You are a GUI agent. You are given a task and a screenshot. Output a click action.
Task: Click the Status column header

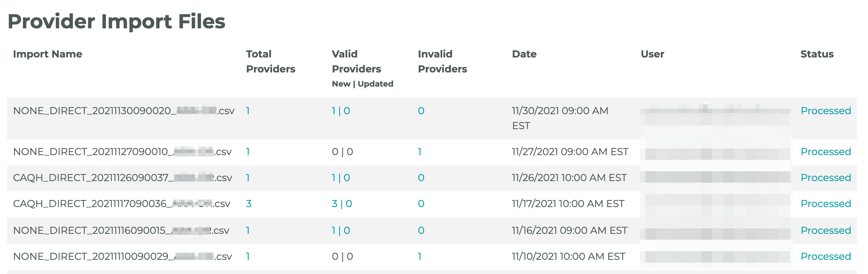817,54
